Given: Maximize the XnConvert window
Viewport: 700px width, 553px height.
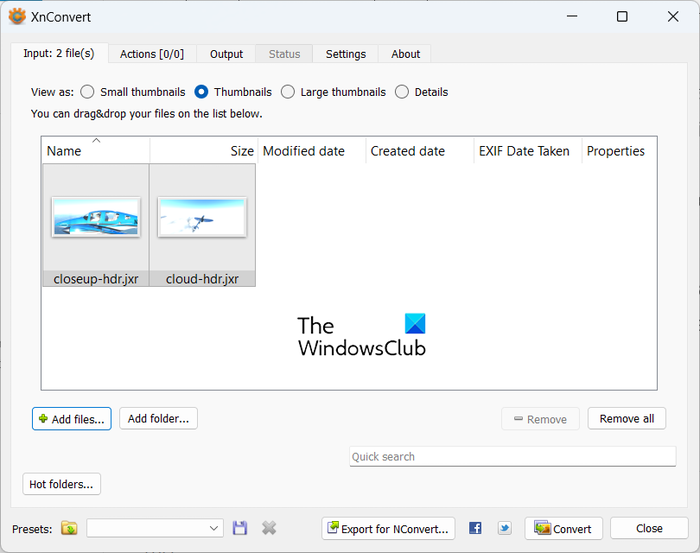Looking at the screenshot, I should [622, 17].
